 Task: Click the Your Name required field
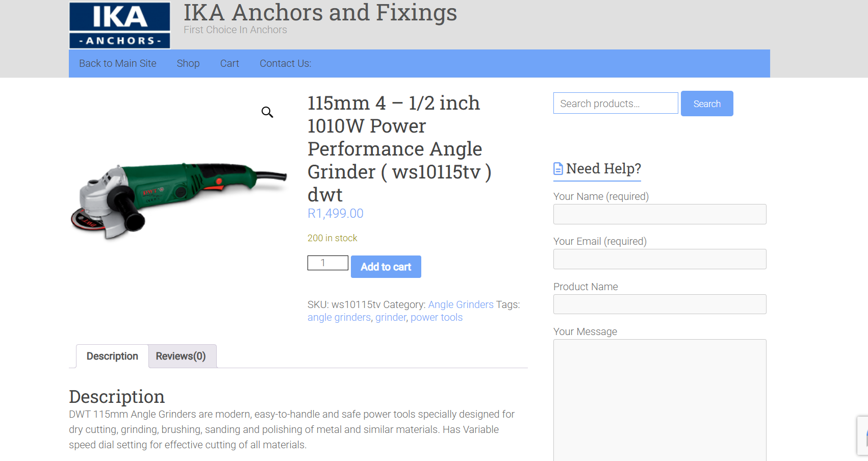[660, 214]
